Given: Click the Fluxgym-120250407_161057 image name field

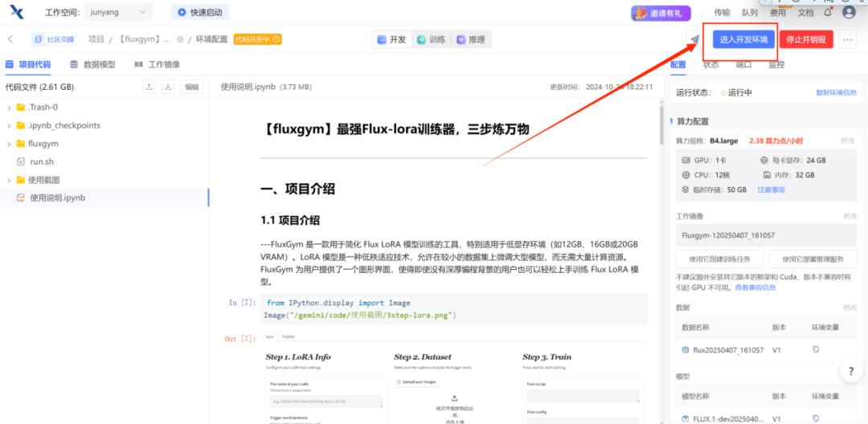Looking at the screenshot, I should 767,235.
